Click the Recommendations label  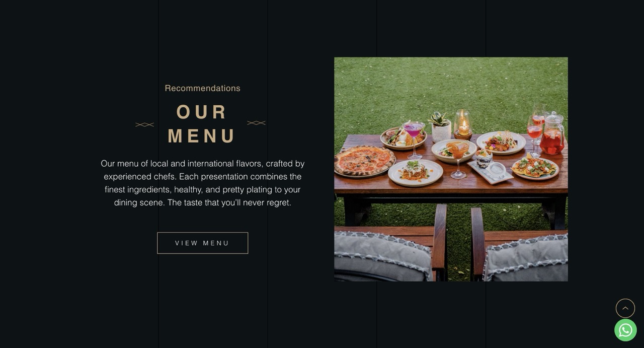[x=203, y=88]
